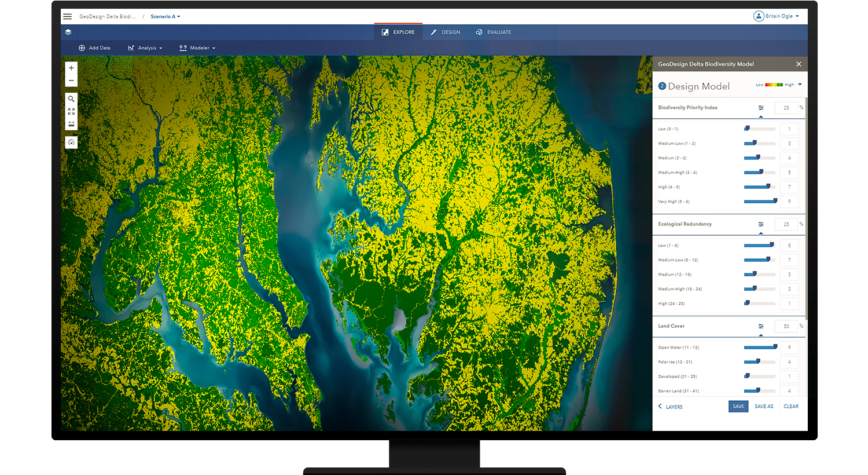Viewport: 868px width, 475px height.
Task: Click the Open Water value input field
Action: click(788, 347)
